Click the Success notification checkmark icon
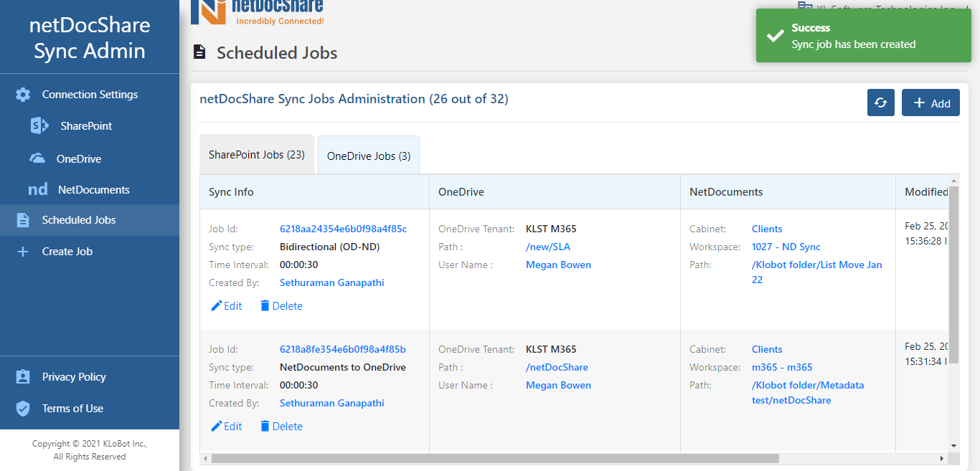 tap(775, 36)
